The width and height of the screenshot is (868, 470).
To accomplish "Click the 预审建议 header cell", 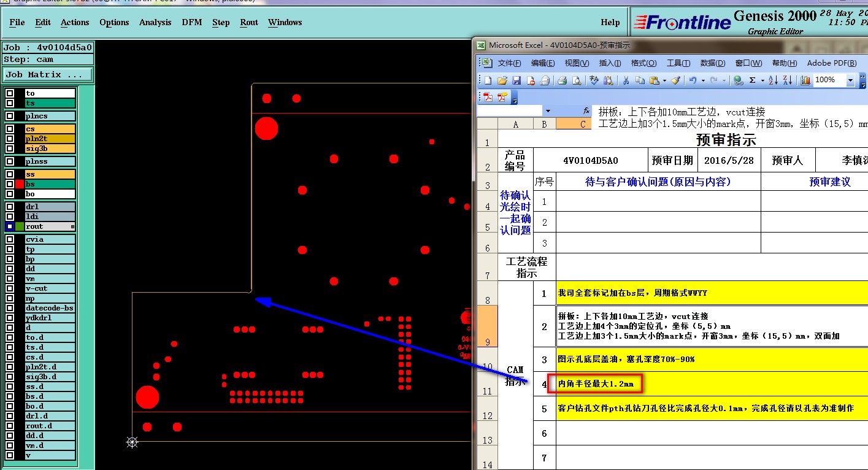I will [x=815, y=182].
